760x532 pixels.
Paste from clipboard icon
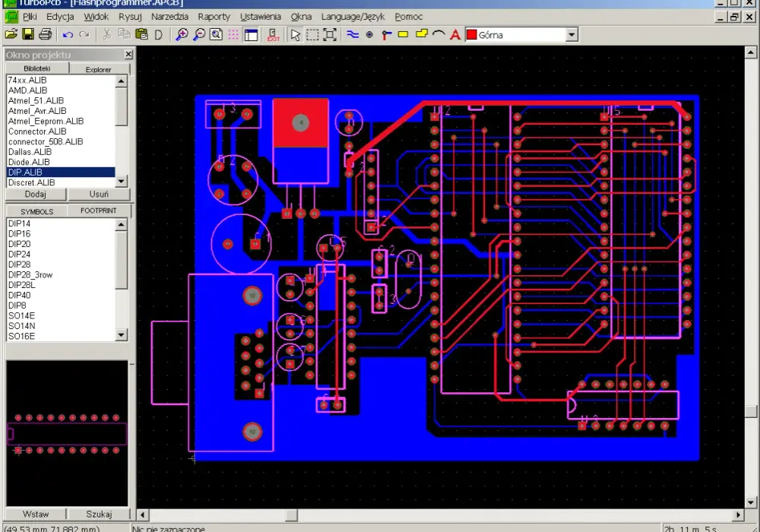coord(141,34)
